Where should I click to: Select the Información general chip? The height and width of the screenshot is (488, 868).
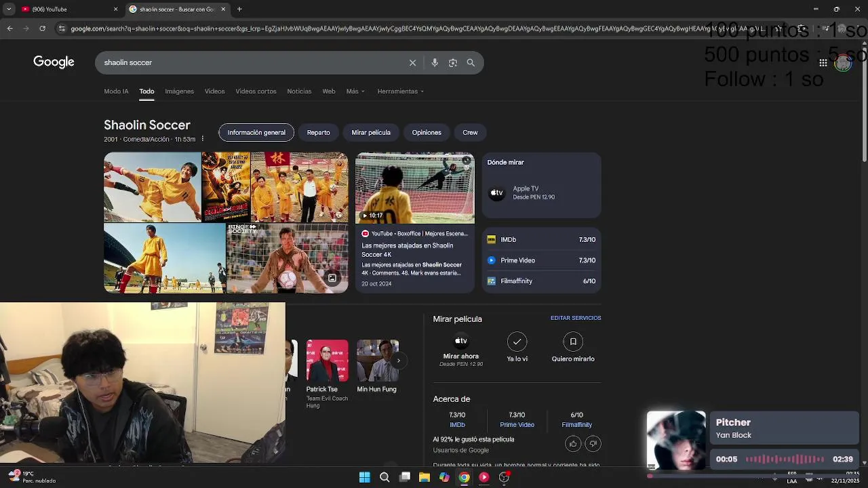click(256, 133)
